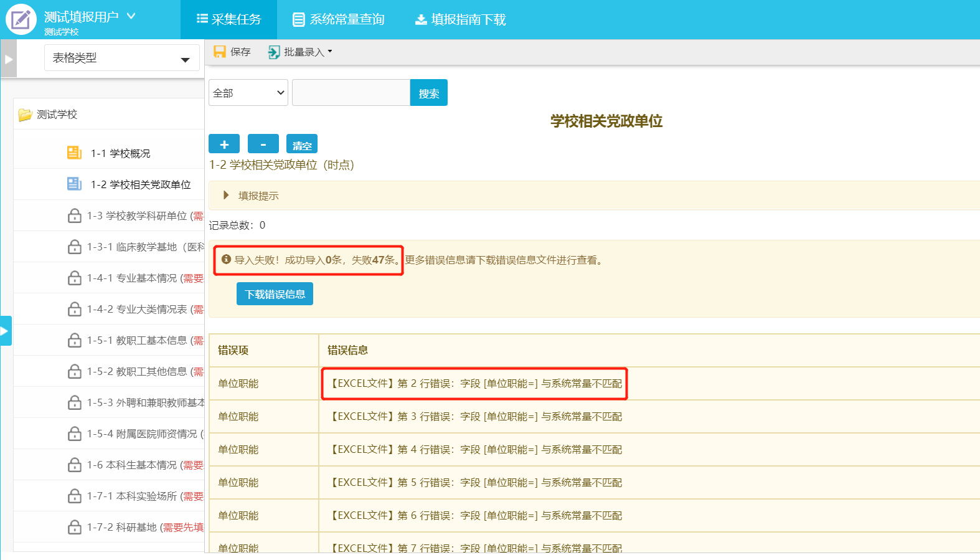Switch to 系统常量查询 tab
Screen dimensions: 980x560
tap(339, 19)
